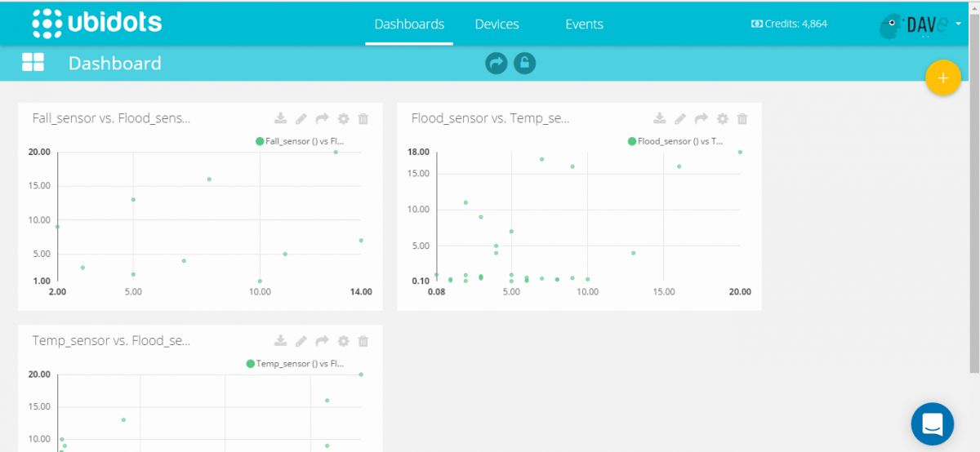Click the dashboard grid icon

33,63
